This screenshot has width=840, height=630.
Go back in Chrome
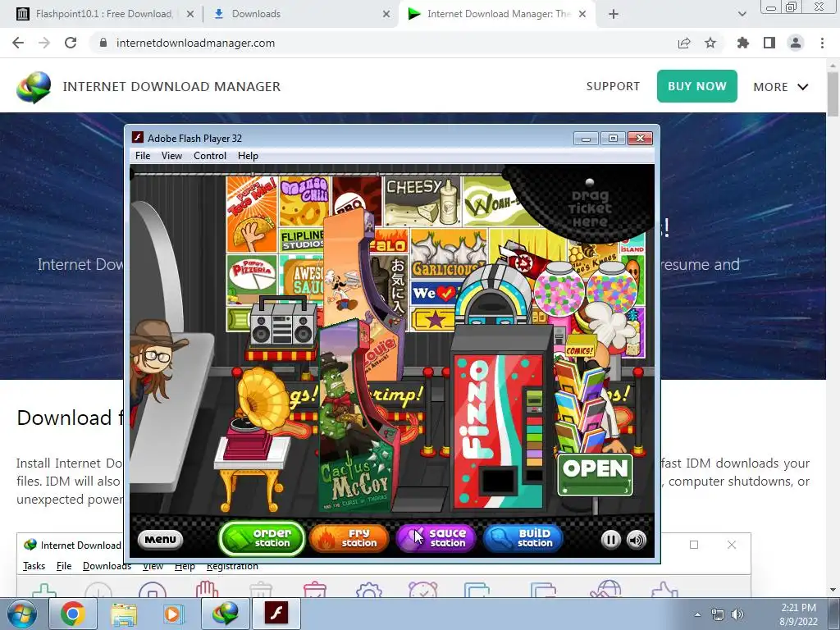pos(18,43)
